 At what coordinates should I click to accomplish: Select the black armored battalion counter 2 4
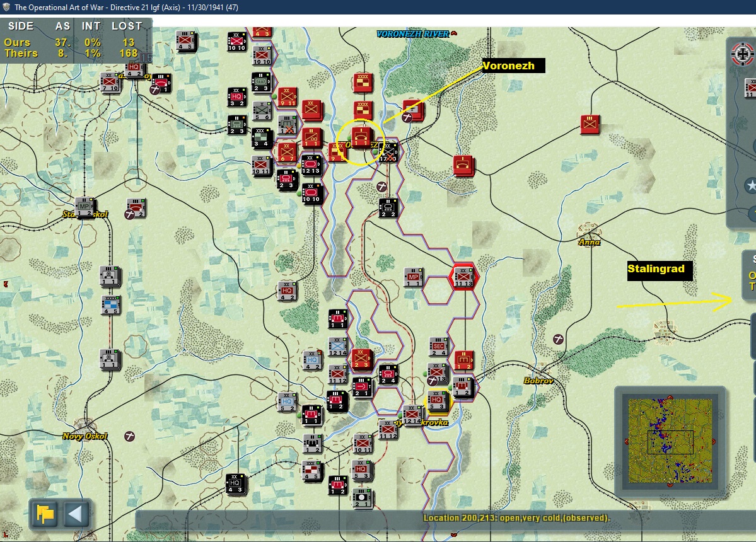point(388,374)
